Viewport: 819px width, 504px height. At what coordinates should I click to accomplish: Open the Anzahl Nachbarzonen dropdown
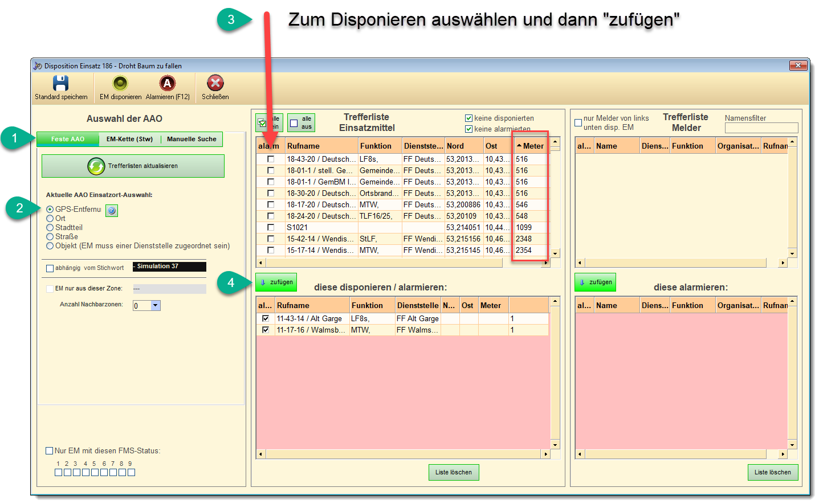[156, 306]
